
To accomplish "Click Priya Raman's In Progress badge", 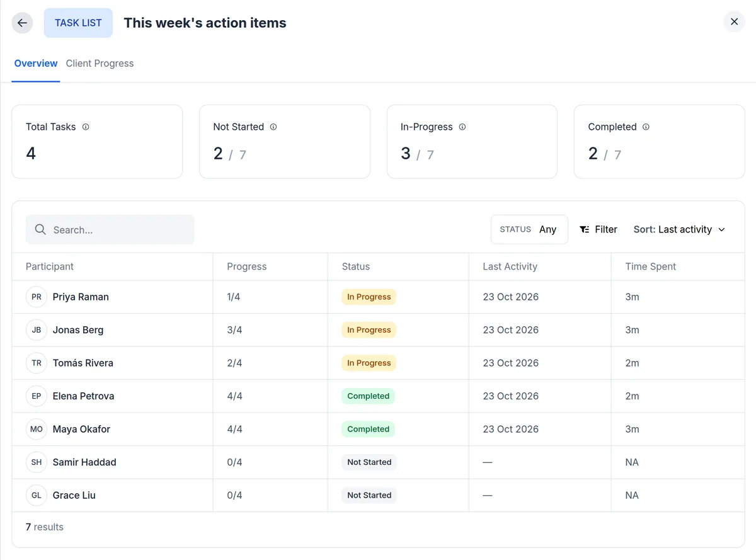I will click(x=369, y=297).
